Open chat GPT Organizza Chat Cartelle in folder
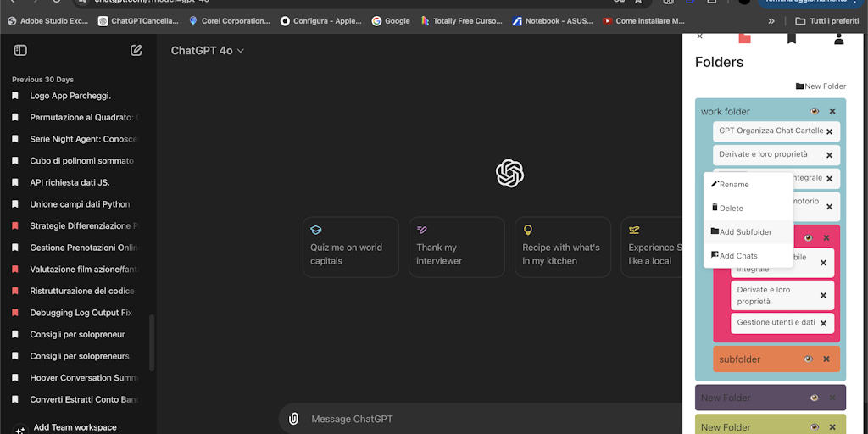 tap(771, 131)
